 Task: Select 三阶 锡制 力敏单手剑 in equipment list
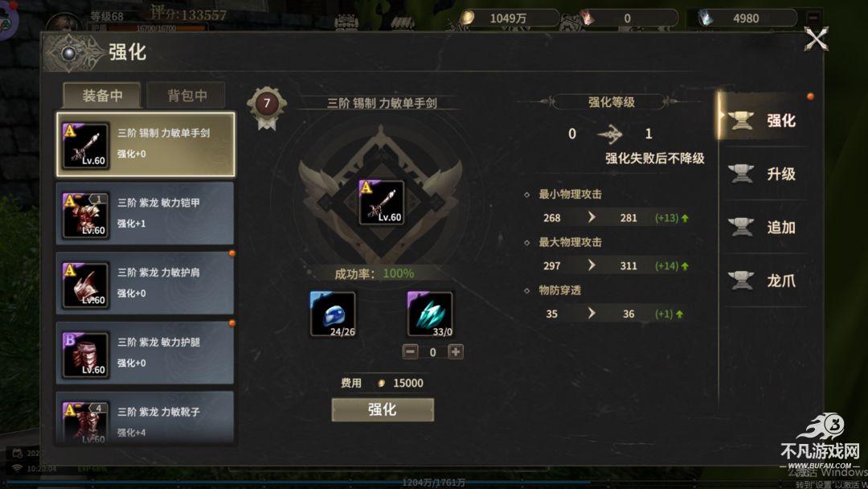click(145, 145)
